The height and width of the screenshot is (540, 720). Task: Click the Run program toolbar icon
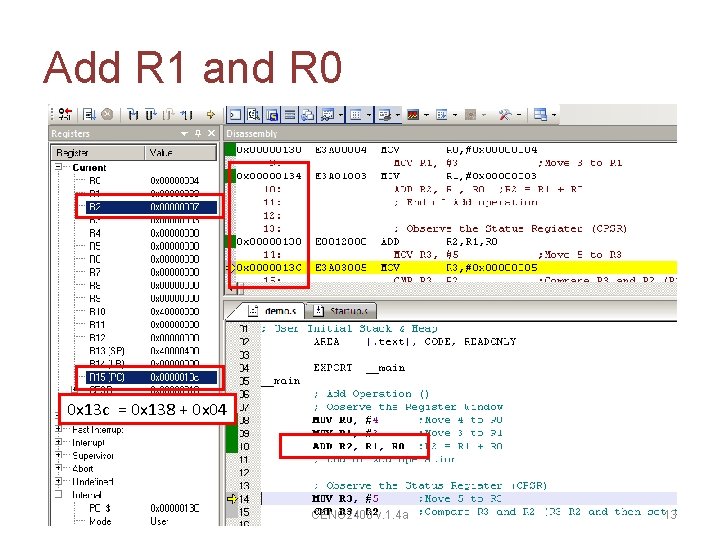coord(90,114)
